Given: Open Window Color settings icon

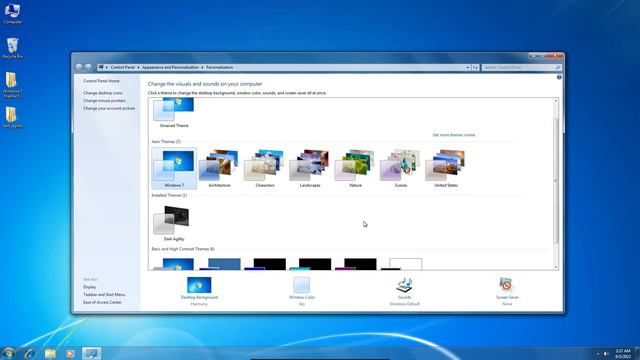Looking at the screenshot, I should tap(302, 285).
